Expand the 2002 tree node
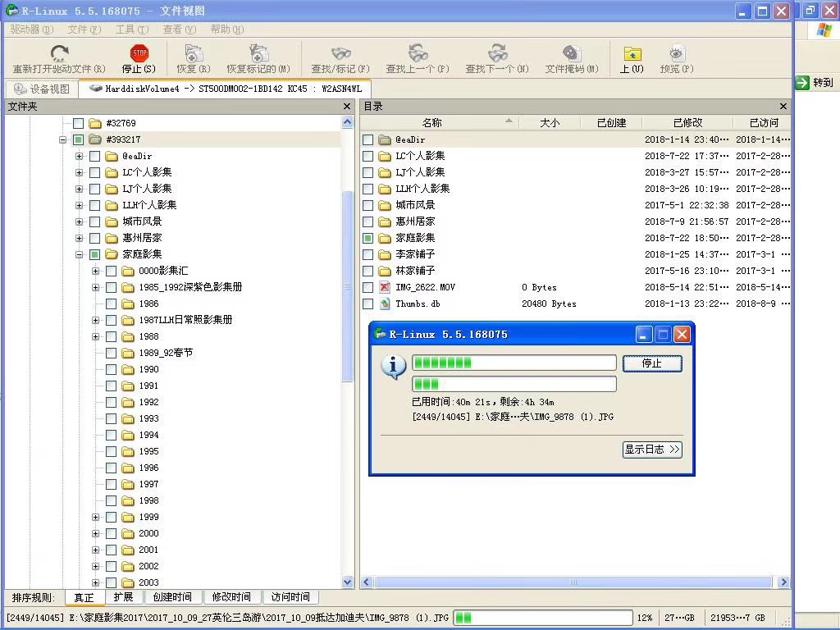Image resolution: width=840 pixels, height=630 pixels. click(95, 567)
